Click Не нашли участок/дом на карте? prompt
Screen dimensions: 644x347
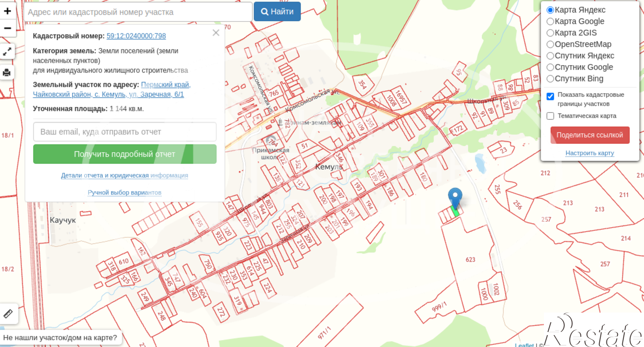pos(60,338)
